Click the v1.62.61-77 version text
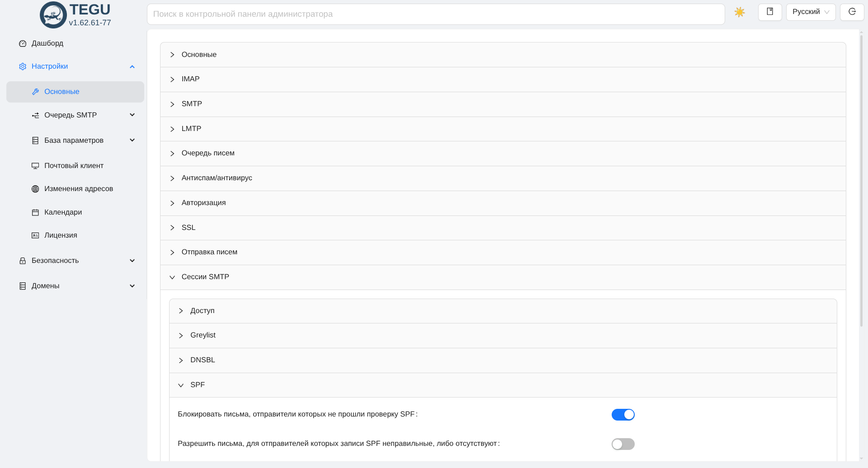The width and height of the screenshot is (868, 468). click(90, 23)
